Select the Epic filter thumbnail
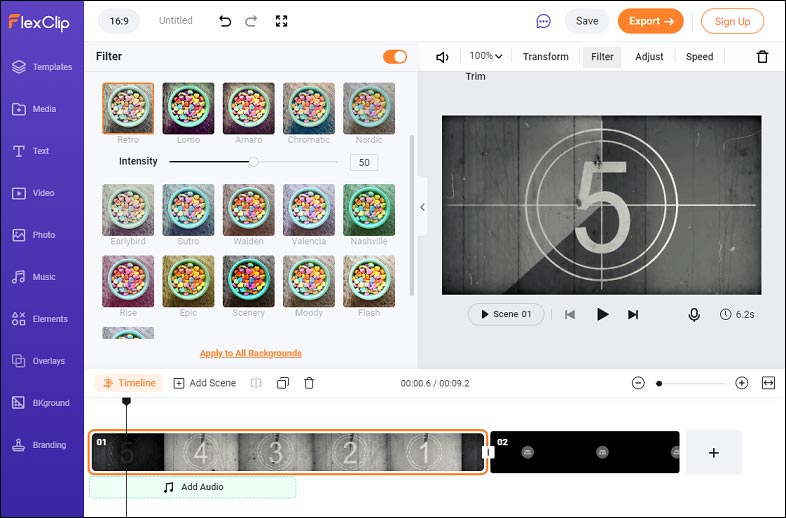This screenshot has width=786, height=518. point(188,281)
